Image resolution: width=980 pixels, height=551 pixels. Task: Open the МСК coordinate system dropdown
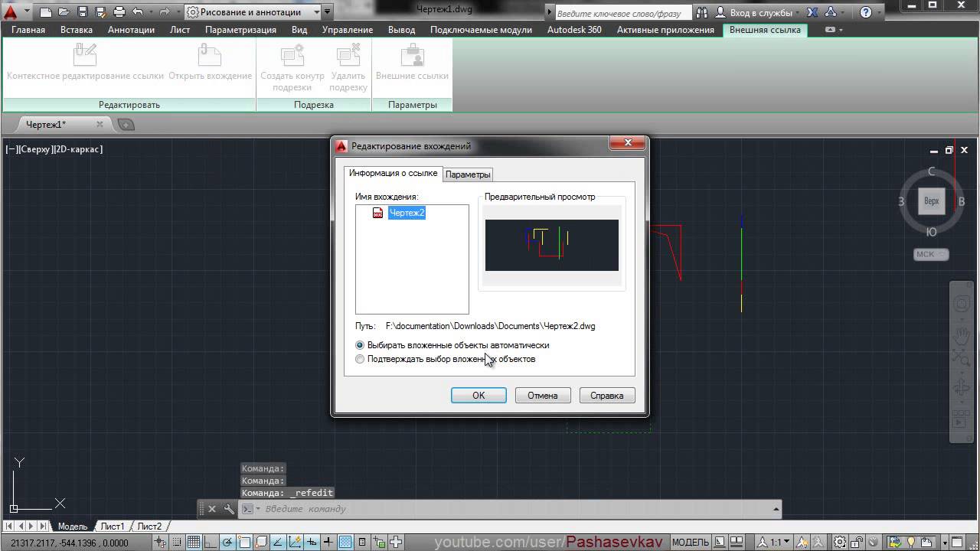pyautogui.click(x=931, y=254)
